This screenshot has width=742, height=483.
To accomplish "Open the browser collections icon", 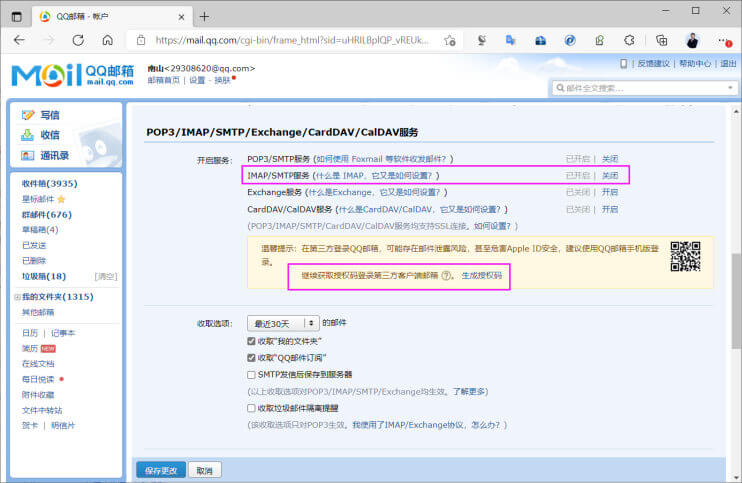I will [662, 41].
